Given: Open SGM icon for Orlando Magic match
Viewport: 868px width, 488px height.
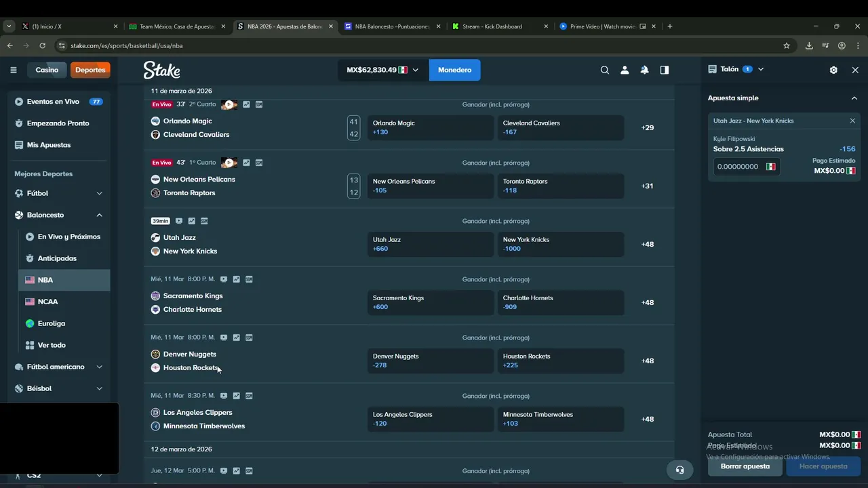Looking at the screenshot, I should [259, 104].
